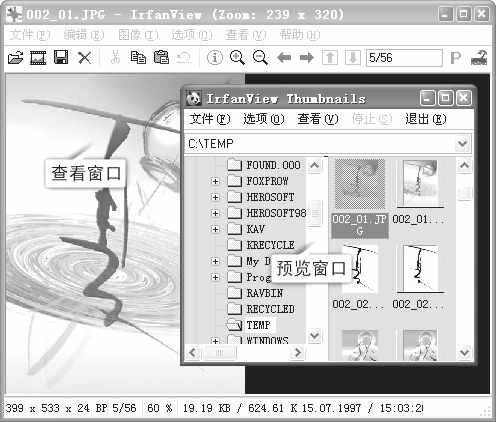Open 文件 menu in main IrfanView window
This screenshot has height=422, width=496.
[x=30, y=35]
